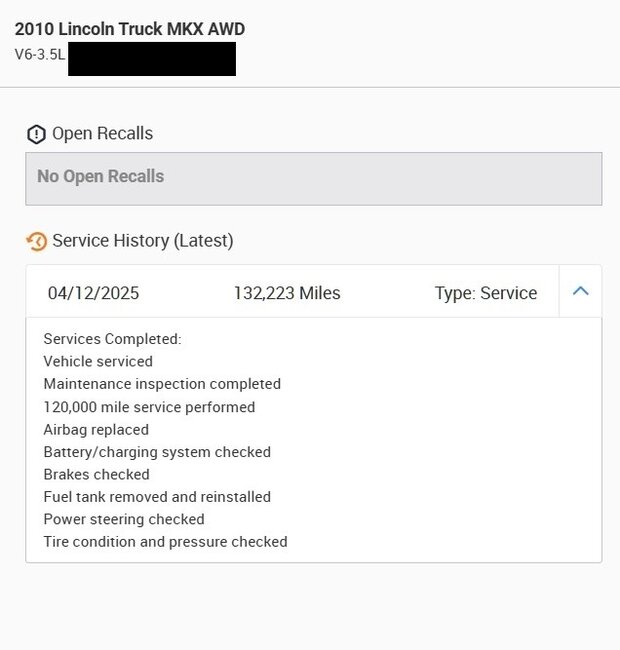Click the Service History clock icon

(36, 241)
